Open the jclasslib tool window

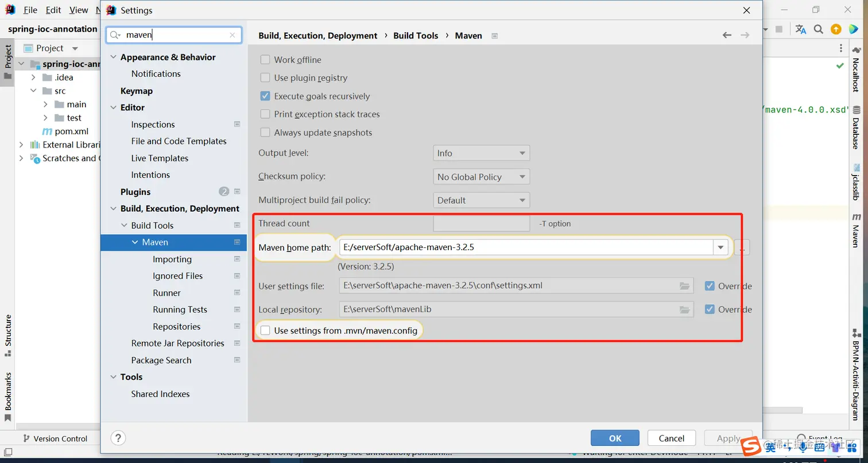856,181
